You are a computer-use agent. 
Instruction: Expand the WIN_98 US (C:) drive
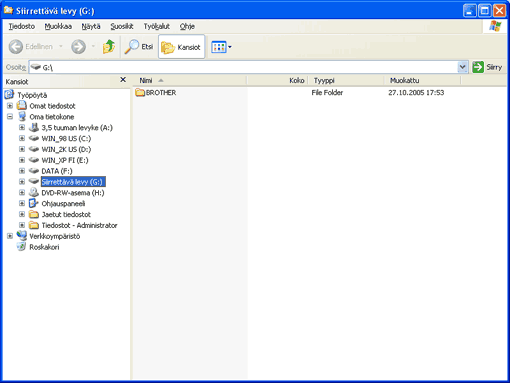point(22,138)
